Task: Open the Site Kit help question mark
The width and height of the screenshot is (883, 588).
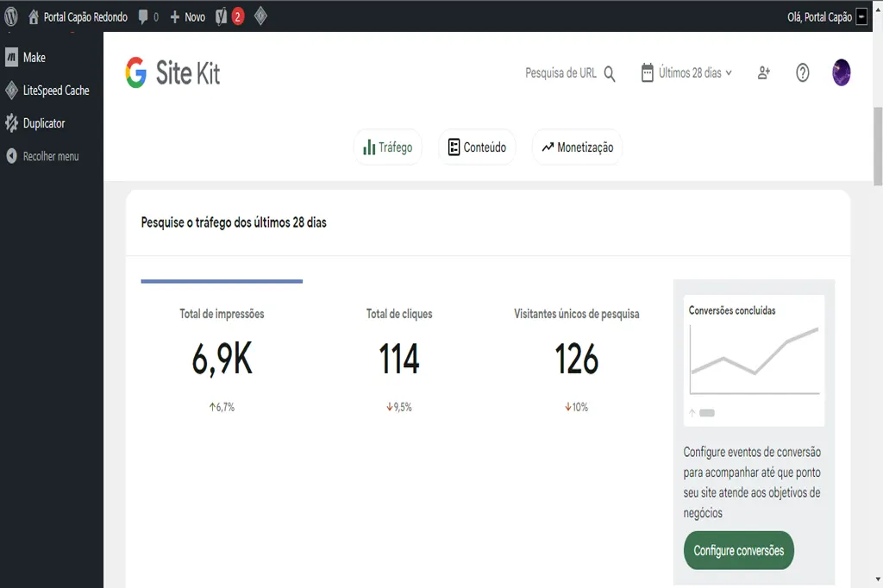Action: (x=803, y=73)
